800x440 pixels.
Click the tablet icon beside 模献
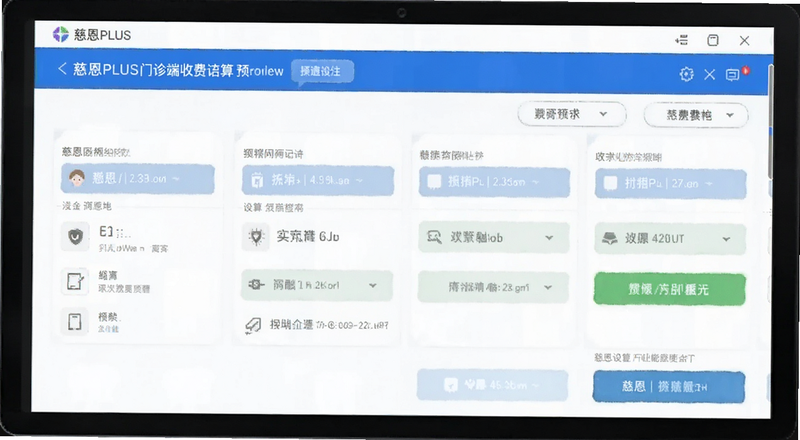(75, 322)
